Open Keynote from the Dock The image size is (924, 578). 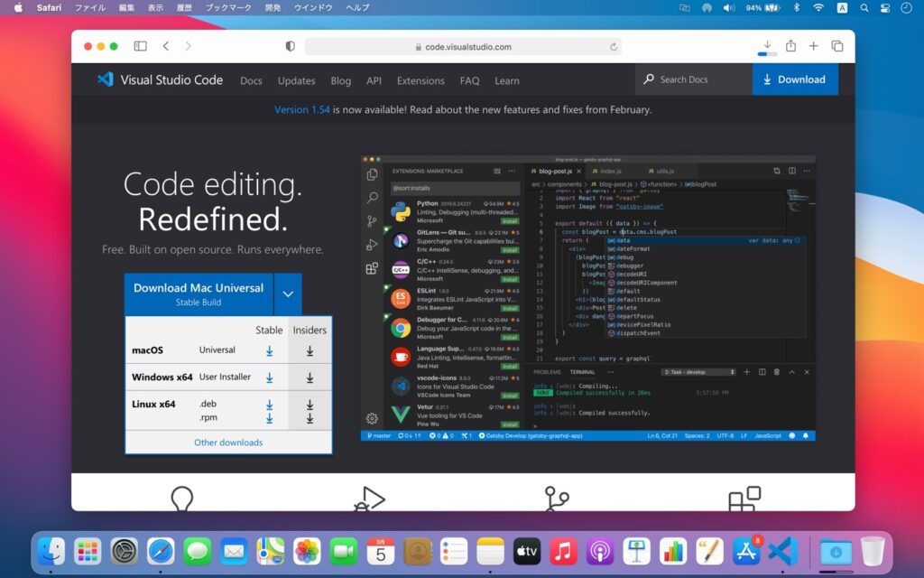point(636,552)
